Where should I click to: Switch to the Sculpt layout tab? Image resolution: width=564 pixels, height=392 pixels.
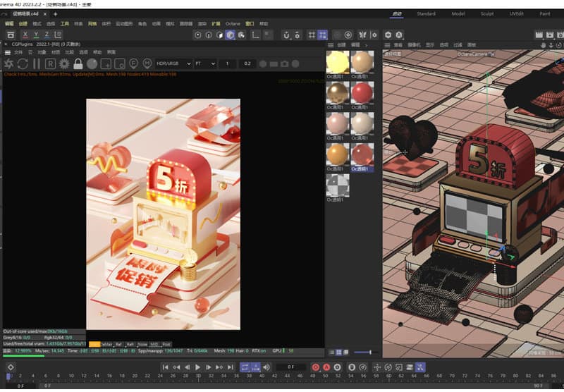(487, 13)
